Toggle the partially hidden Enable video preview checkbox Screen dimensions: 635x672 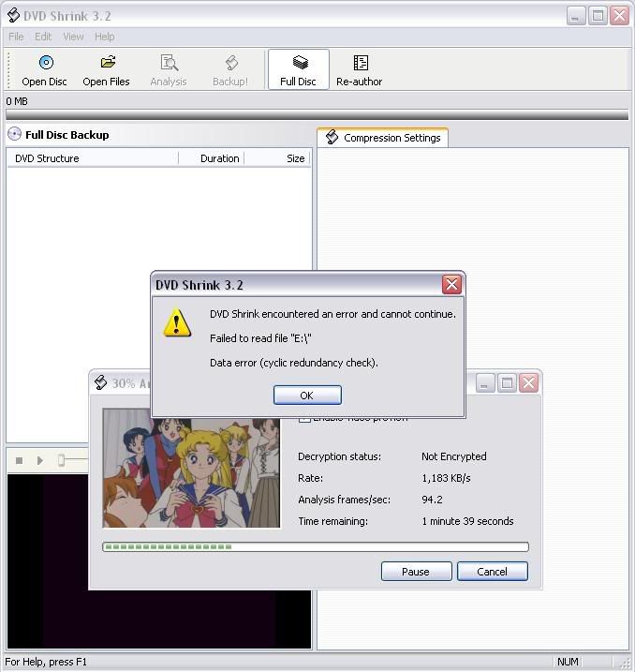304,419
